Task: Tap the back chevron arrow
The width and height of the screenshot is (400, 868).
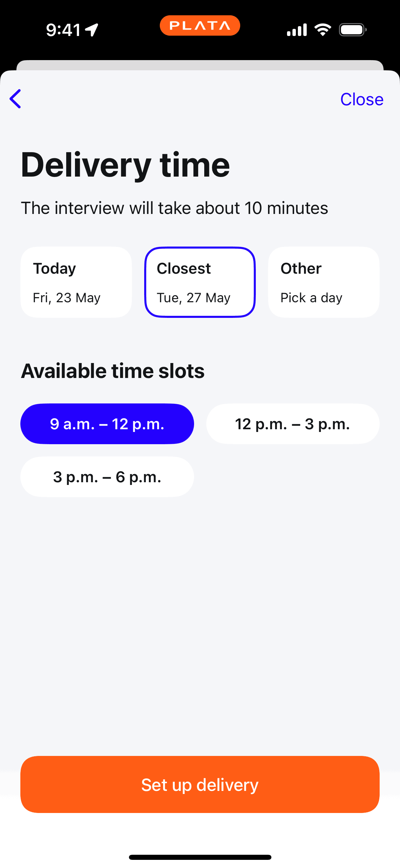Action: point(15,99)
